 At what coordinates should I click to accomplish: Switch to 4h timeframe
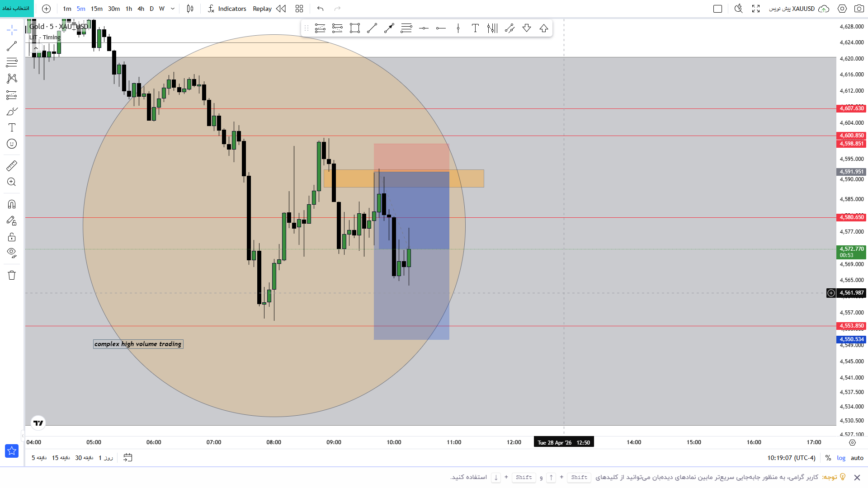pos(141,9)
